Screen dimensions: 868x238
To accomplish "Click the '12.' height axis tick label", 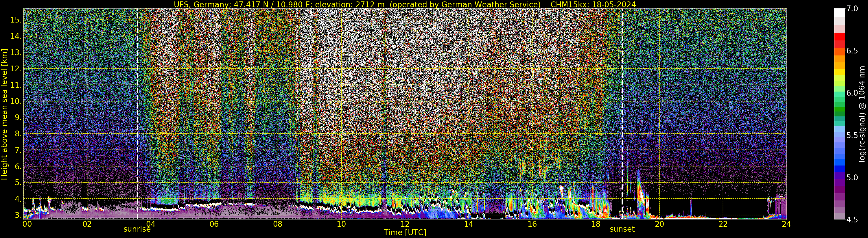I will coord(16,69).
